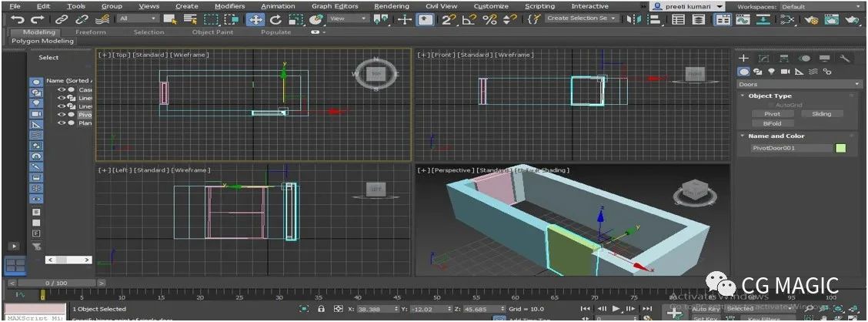Click the Pivot door button
This screenshot has height=322, width=868.
click(772, 113)
